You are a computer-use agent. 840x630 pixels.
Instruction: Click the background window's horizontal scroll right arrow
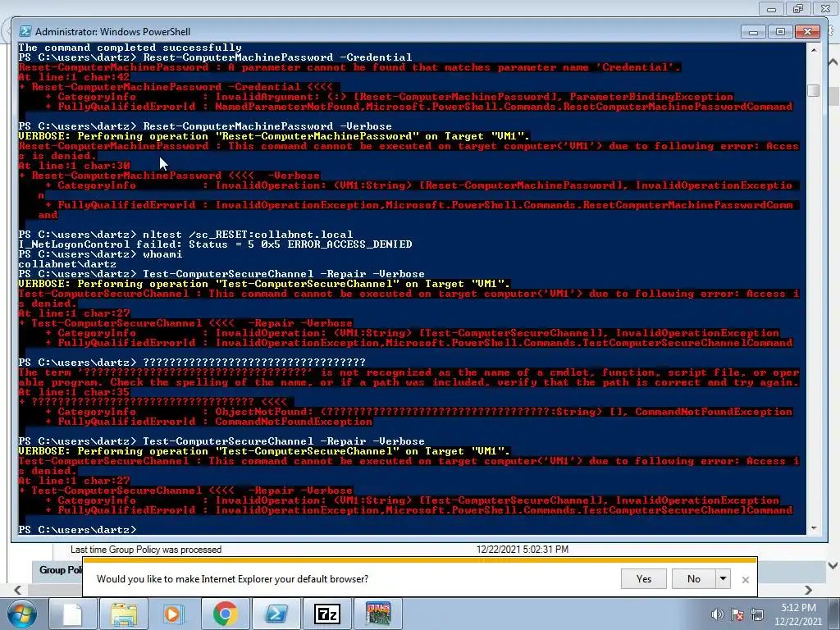point(808,590)
